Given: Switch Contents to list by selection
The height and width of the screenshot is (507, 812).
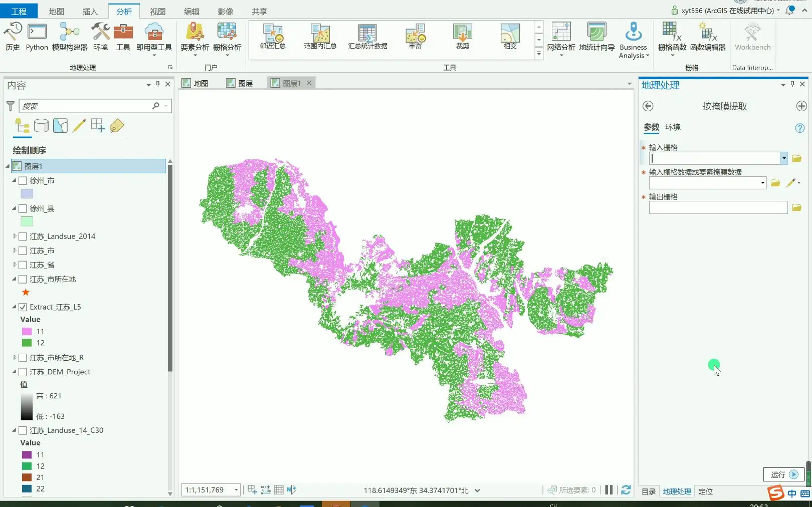Looking at the screenshot, I should point(60,126).
